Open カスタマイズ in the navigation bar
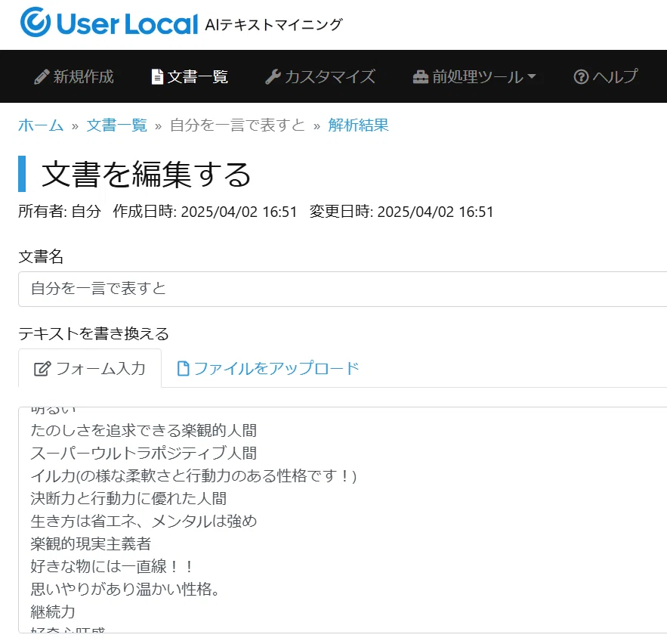This screenshot has width=667, height=644. click(x=320, y=77)
